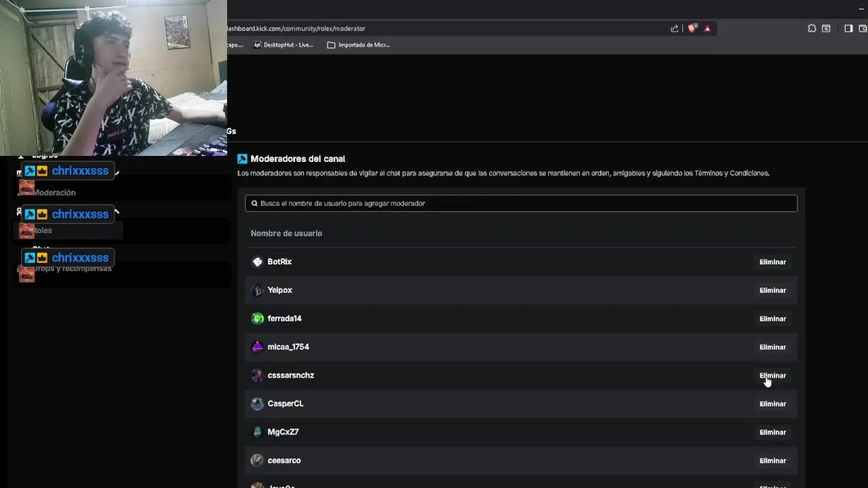Screen dimensions: 868x488
Task: Click the username Yelpox
Action: [x=279, y=290]
